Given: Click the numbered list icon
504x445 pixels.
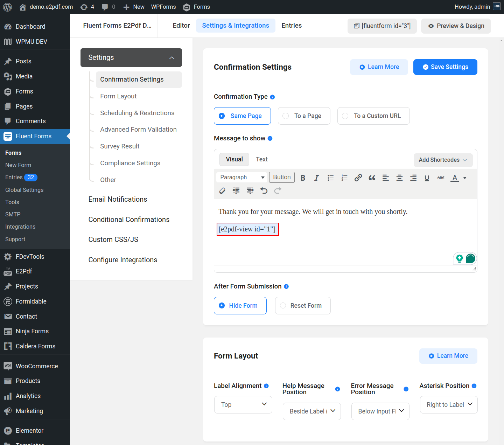Looking at the screenshot, I should [344, 178].
